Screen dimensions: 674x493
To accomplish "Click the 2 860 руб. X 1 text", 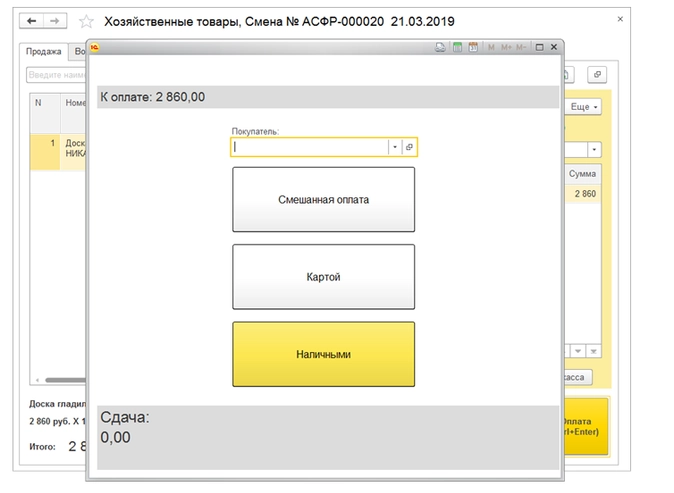I will click(x=58, y=422).
